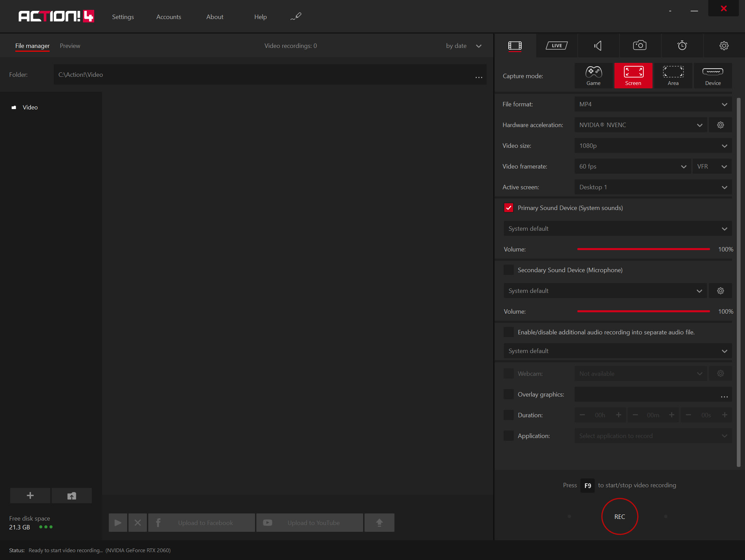The width and height of the screenshot is (745, 560).
Task: Open hardware acceleration settings gear
Action: pyautogui.click(x=721, y=125)
